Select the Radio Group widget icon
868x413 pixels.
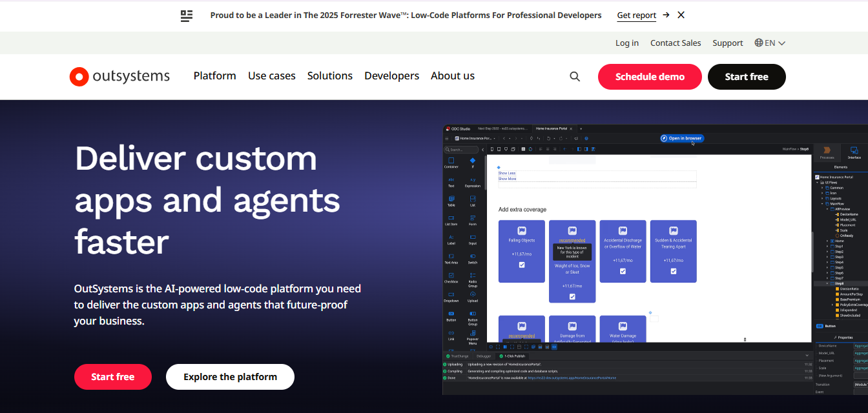pos(472,274)
